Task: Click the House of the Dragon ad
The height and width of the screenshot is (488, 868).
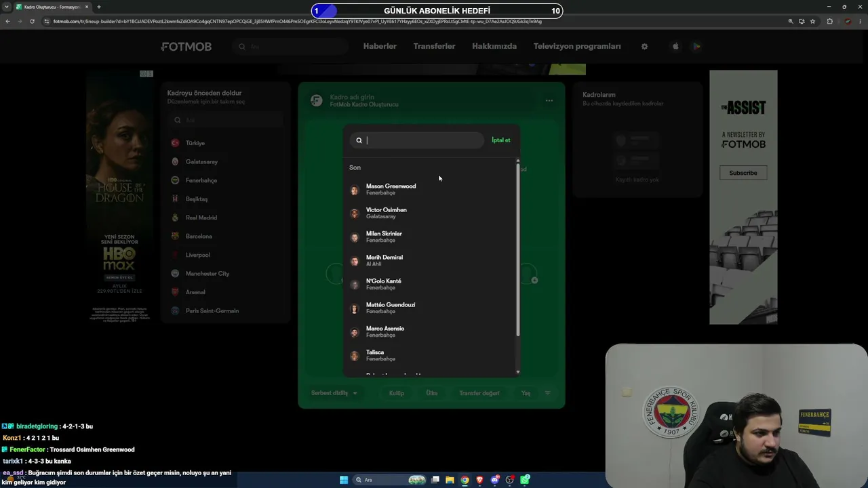Action: pos(119,197)
